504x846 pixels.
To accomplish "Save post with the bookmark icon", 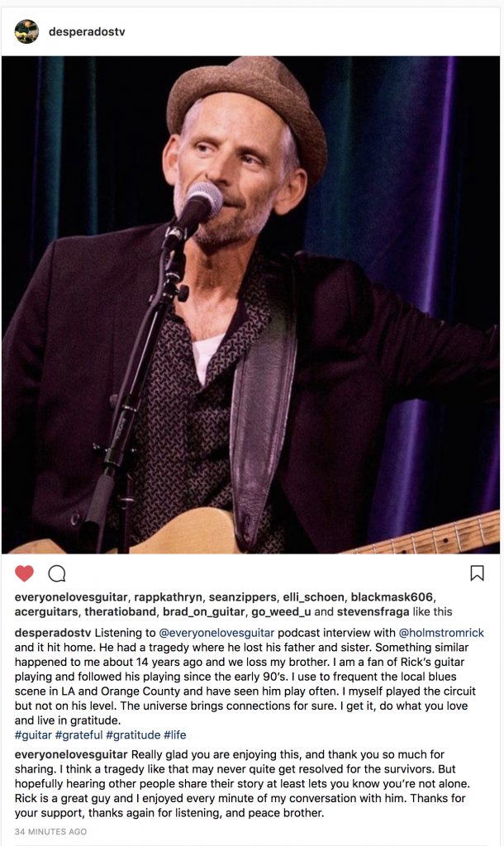I will (477, 573).
